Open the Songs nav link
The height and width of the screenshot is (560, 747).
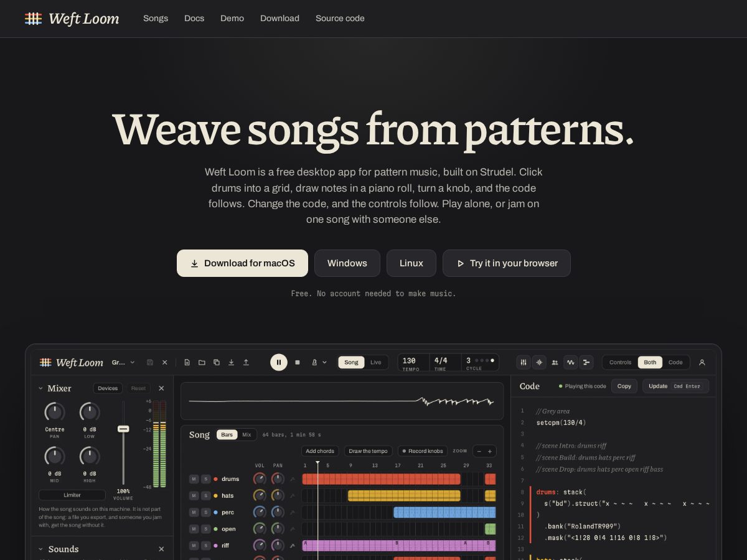coord(156,19)
